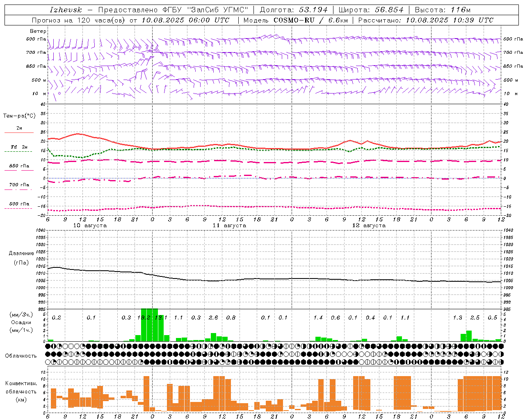Click the 2.6 precipitation total value
Viewport: 525px width, 420px height.
pyautogui.click(x=213, y=318)
